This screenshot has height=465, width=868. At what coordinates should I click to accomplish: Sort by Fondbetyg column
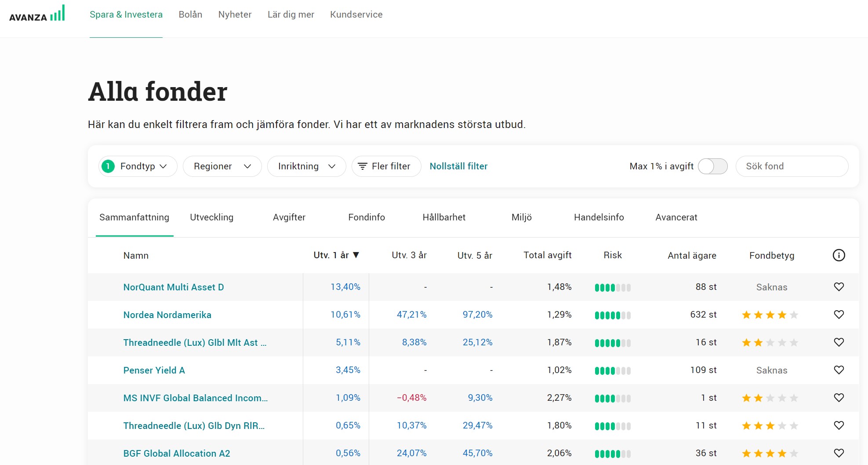coord(772,255)
